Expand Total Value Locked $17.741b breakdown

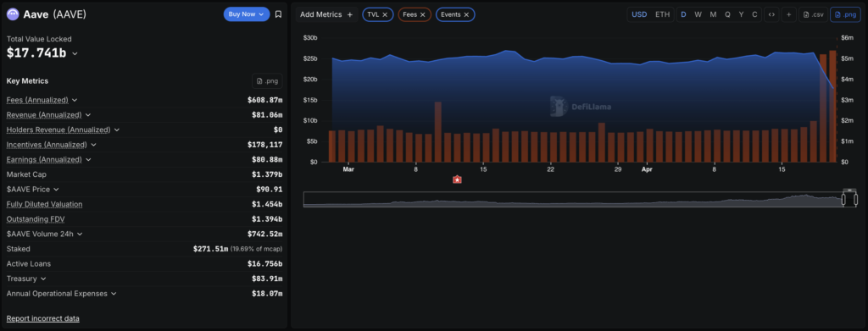(x=75, y=54)
